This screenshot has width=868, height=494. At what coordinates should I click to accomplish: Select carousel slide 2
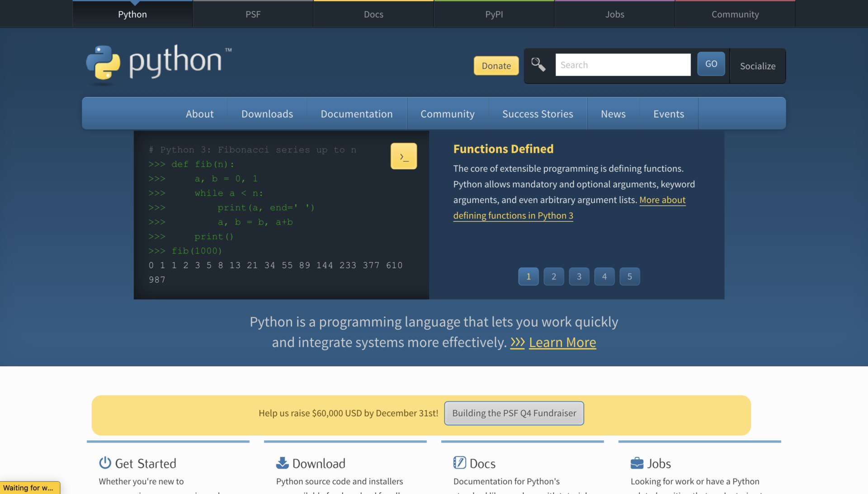tap(553, 276)
